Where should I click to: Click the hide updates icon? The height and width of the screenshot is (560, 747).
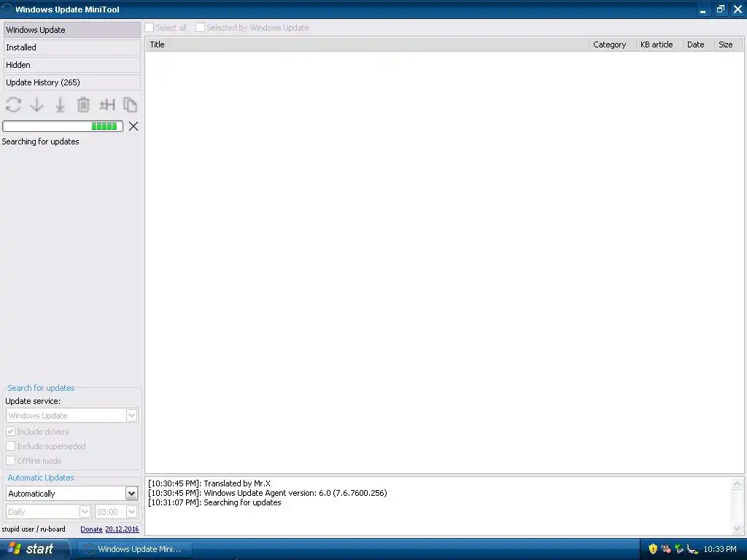(x=107, y=105)
